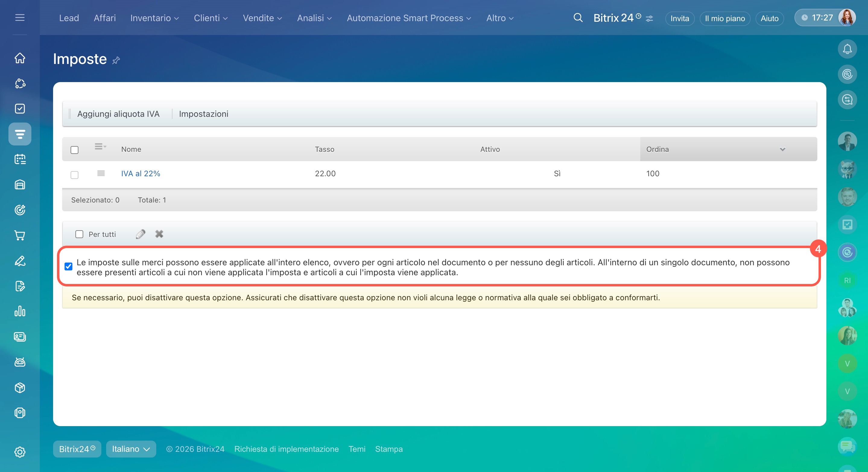Toggle the Per tutti checkbox
The image size is (868, 472).
(x=79, y=234)
